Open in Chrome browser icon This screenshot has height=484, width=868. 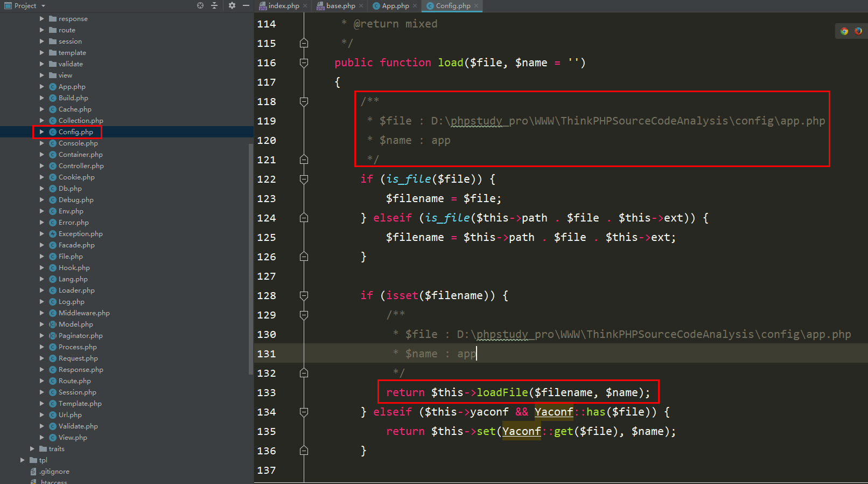844,31
